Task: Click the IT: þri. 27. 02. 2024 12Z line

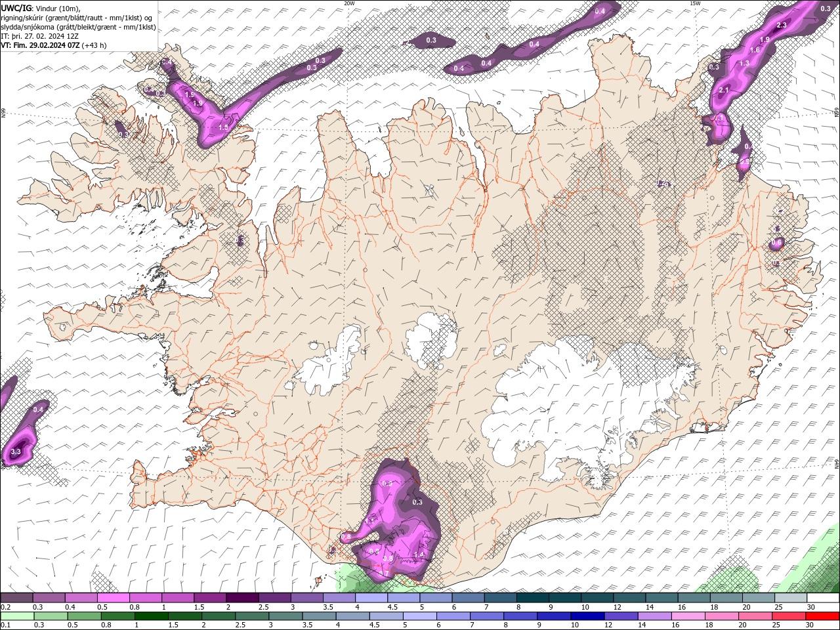Action: tap(39, 36)
